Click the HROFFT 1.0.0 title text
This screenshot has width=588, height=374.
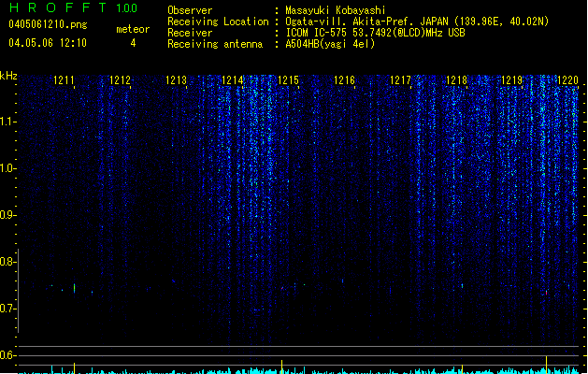pyautogui.click(x=74, y=7)
